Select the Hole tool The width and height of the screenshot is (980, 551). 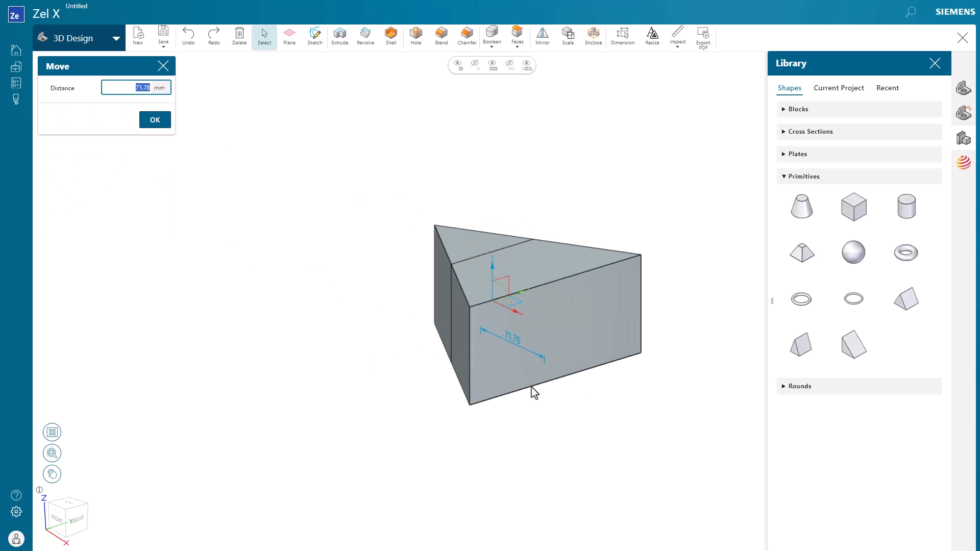point(416,36)
